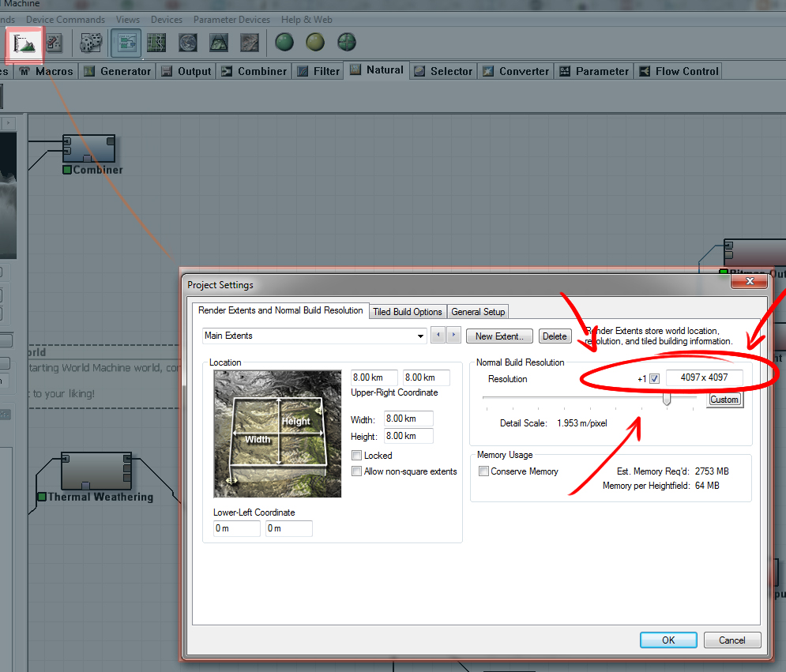Open the Parameter Devices menu

coord(231,20)
